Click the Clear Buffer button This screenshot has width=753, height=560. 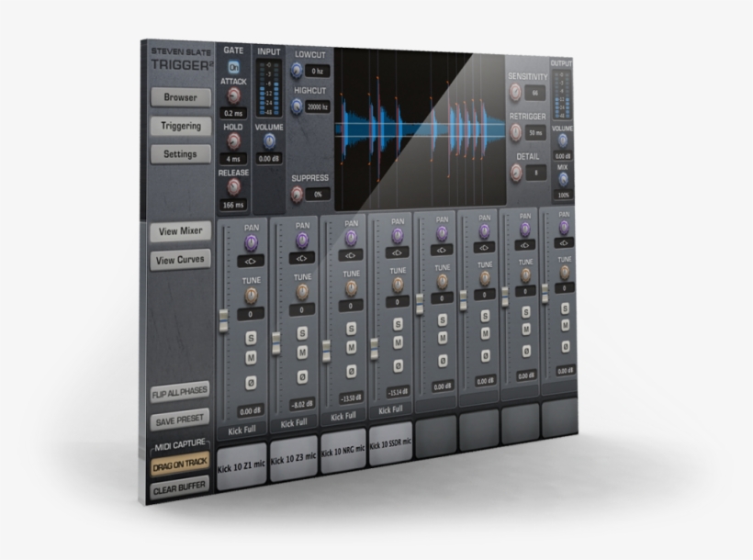click(180, 488)
